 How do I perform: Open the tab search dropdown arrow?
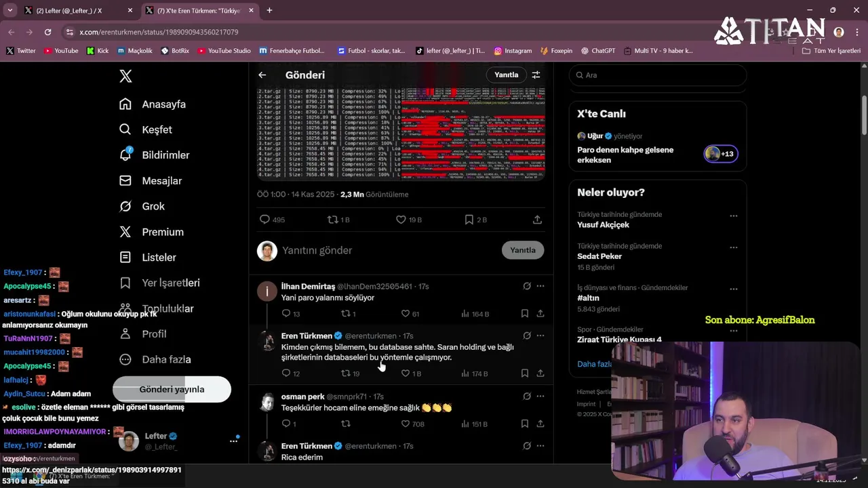pos(11,10)
